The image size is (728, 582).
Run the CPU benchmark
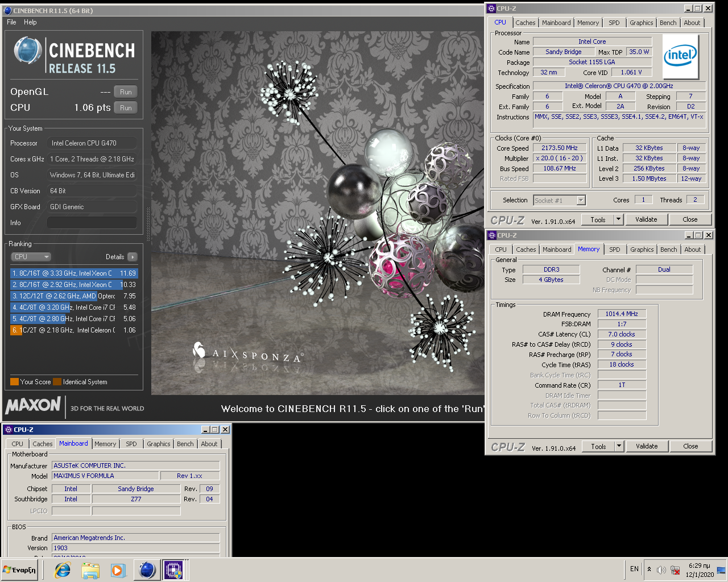(126, 107)
